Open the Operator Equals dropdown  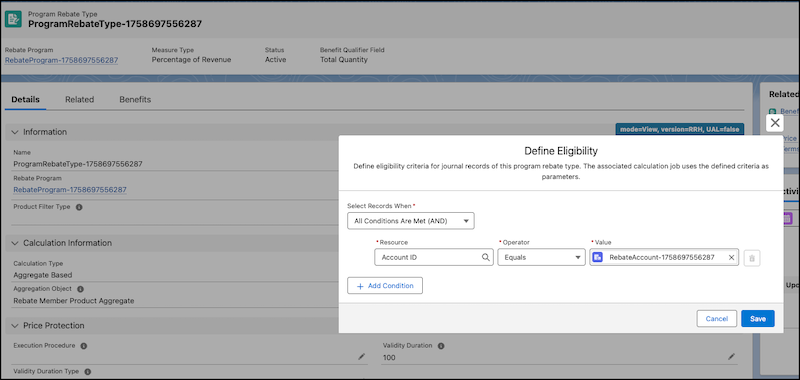[541, 258]
